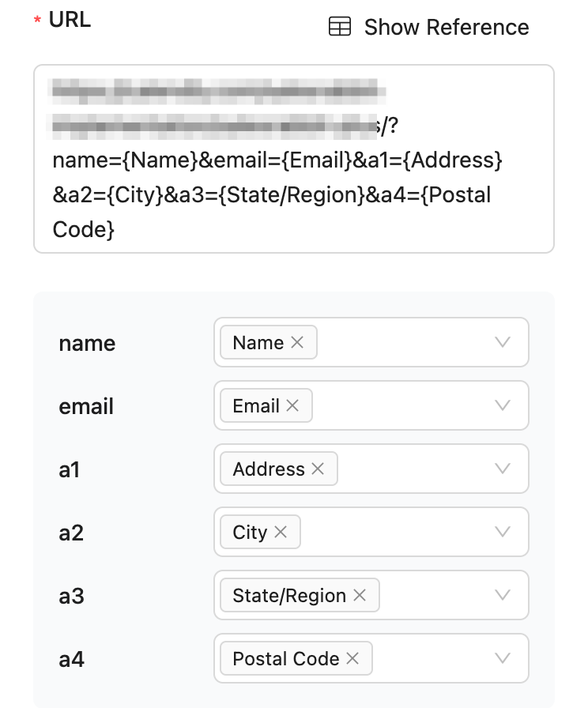The image size is (588, 708).
Task: Remove the State/Region tag with its X
Action: pyautogui.click(x=360, y=595)
